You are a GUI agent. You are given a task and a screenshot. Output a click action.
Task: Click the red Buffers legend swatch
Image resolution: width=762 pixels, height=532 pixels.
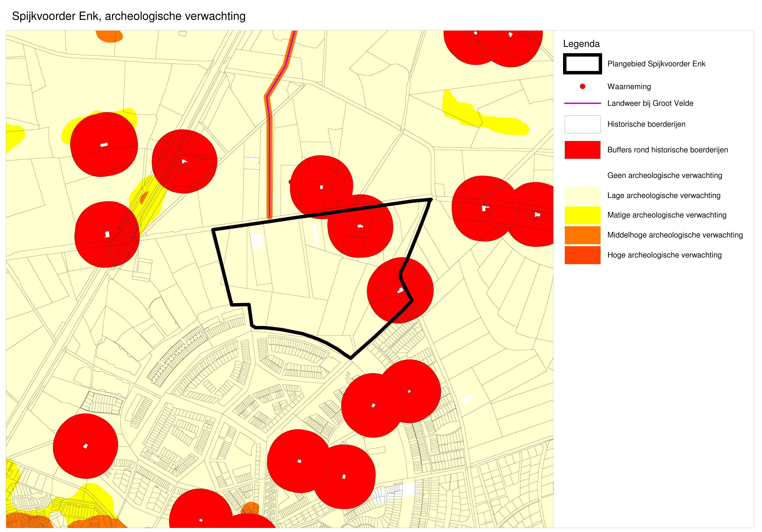coord(582,150)
